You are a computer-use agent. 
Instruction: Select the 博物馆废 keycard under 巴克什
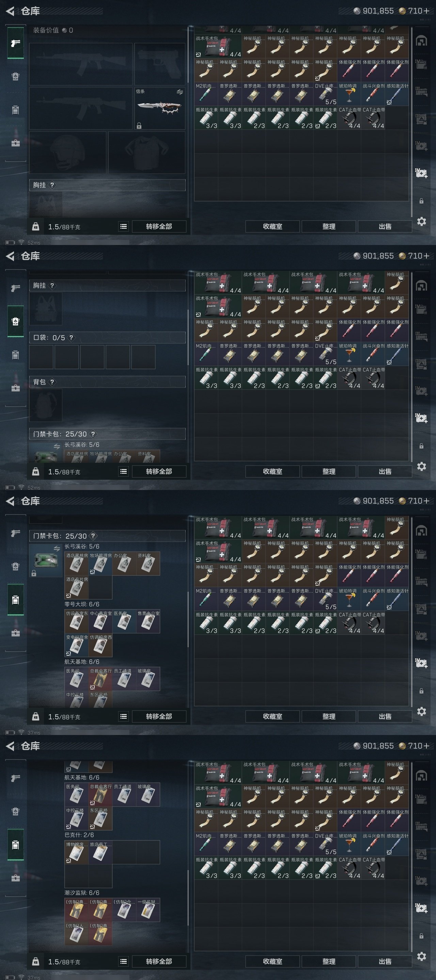(77, 852)
